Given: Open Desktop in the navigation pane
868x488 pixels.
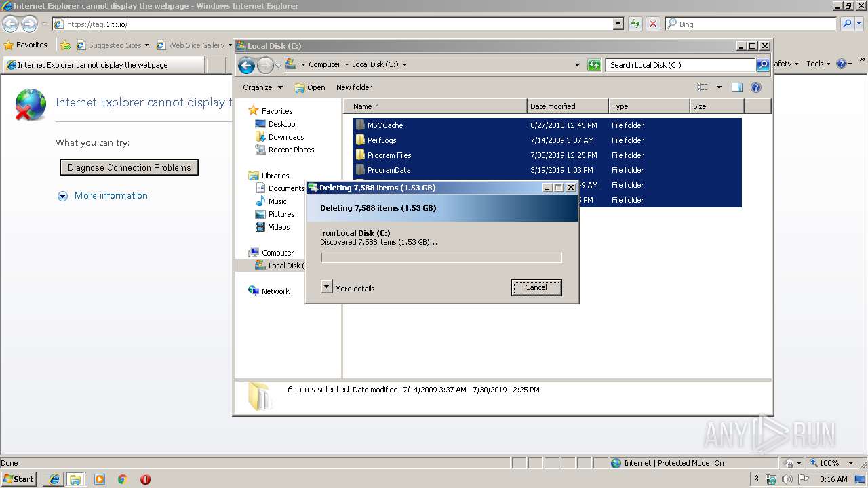Looking at the screenshot, I should tap(275, 124).
